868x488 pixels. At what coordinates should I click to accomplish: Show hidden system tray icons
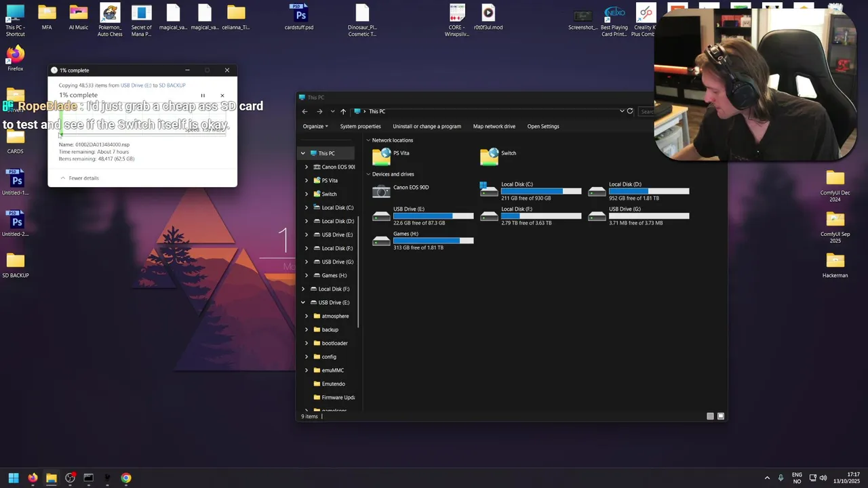tap(767, 478)
